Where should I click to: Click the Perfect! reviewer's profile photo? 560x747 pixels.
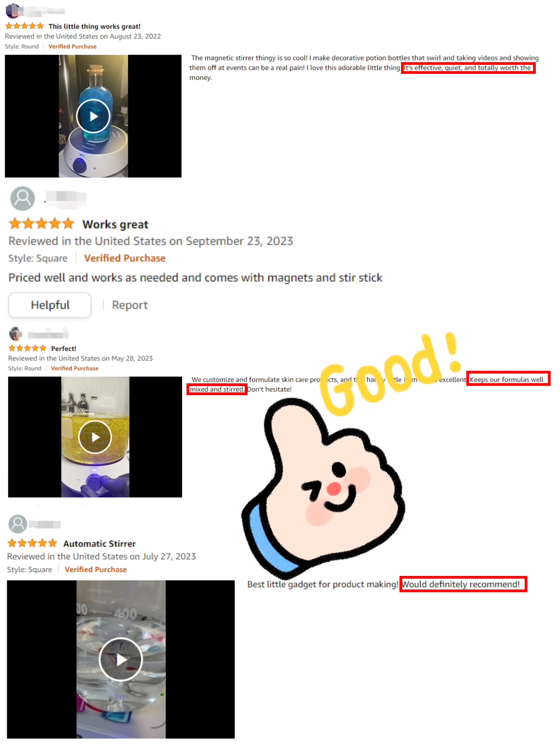15,334
